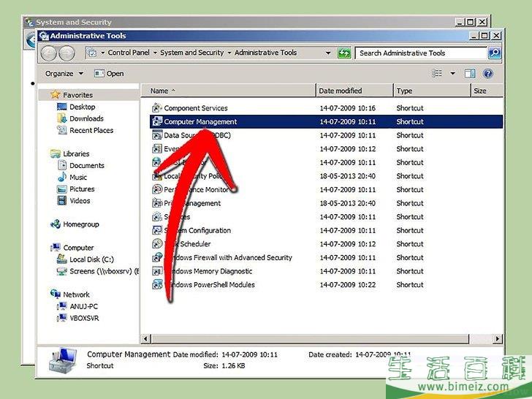
Task: Click in Search Administrative Tools field
Action: (x=421, y=53)
